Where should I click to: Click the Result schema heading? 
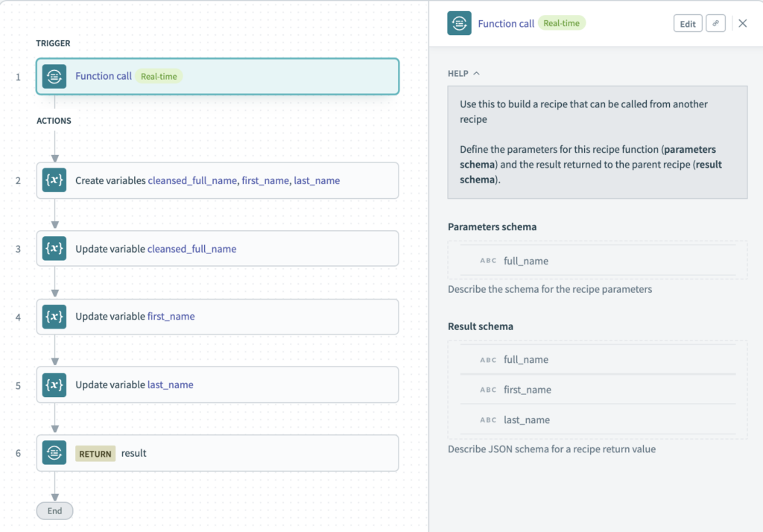481,326
